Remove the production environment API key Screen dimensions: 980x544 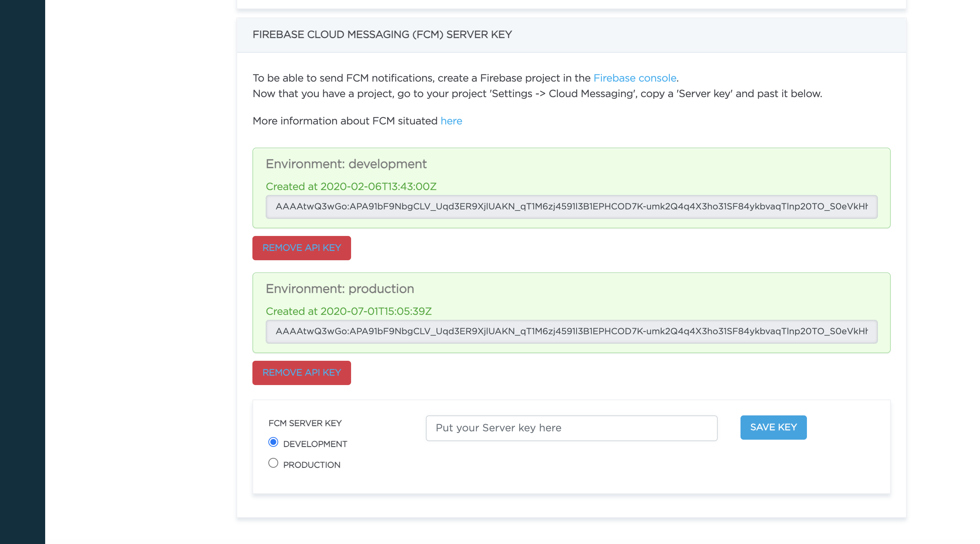[301, 373]
